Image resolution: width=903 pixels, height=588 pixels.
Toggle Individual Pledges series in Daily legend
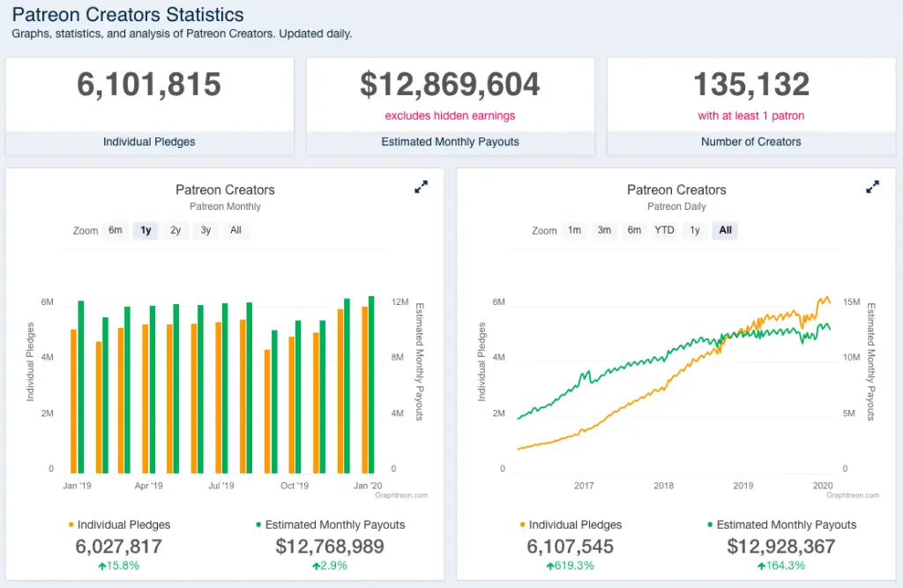[571, 525]
